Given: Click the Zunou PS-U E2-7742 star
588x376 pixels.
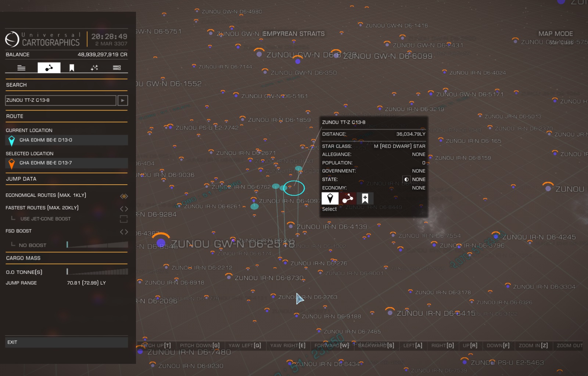Looking at the screenshot, I should click(170, 127).
